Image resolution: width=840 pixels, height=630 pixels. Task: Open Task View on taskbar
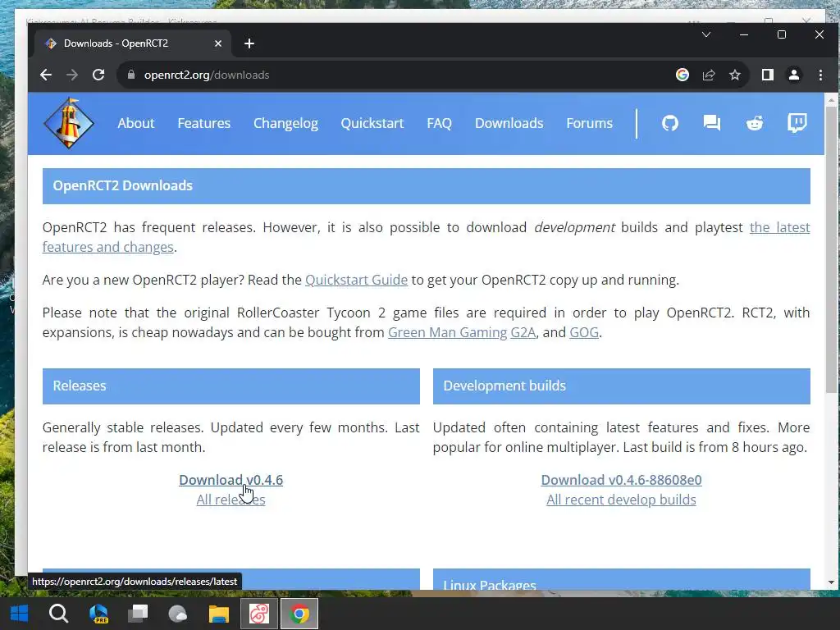138,614
